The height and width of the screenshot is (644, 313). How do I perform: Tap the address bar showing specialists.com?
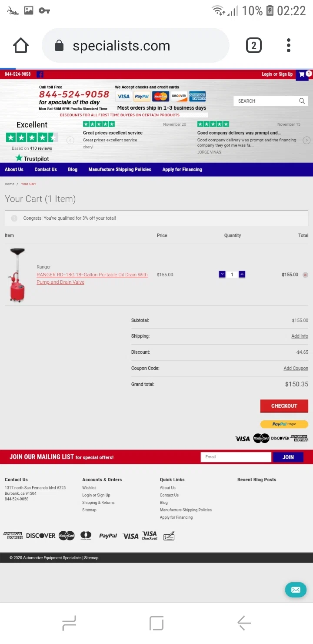[x=135, y=46]
